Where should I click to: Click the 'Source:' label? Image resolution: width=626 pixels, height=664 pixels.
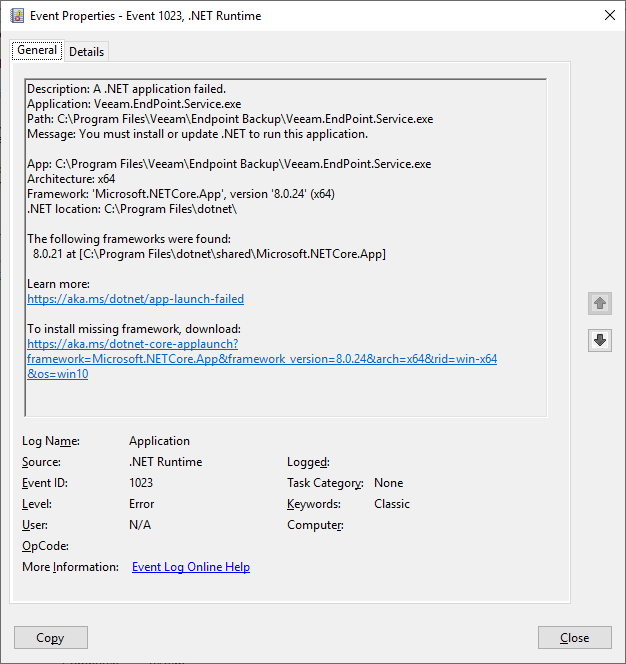click(41, 462)
